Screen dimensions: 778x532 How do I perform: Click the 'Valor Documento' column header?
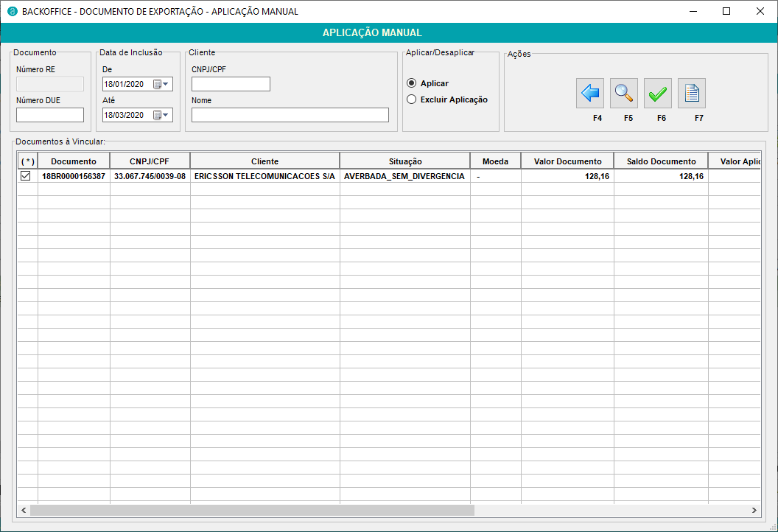point(567,161)
